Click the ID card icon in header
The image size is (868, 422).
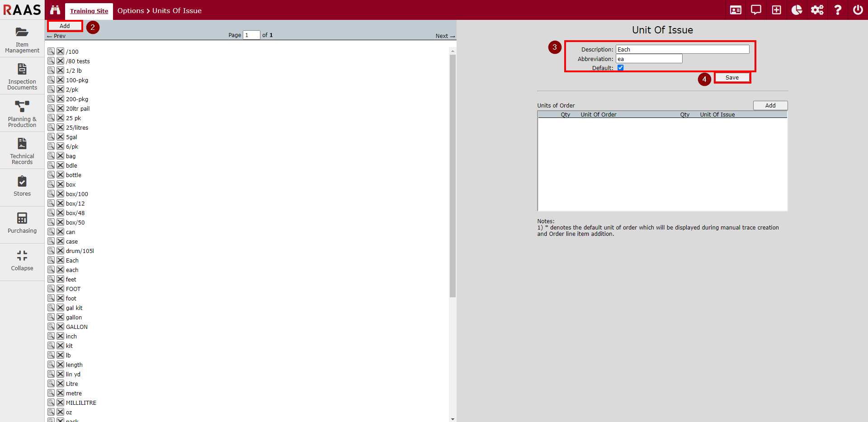click(x=736, y=10)
